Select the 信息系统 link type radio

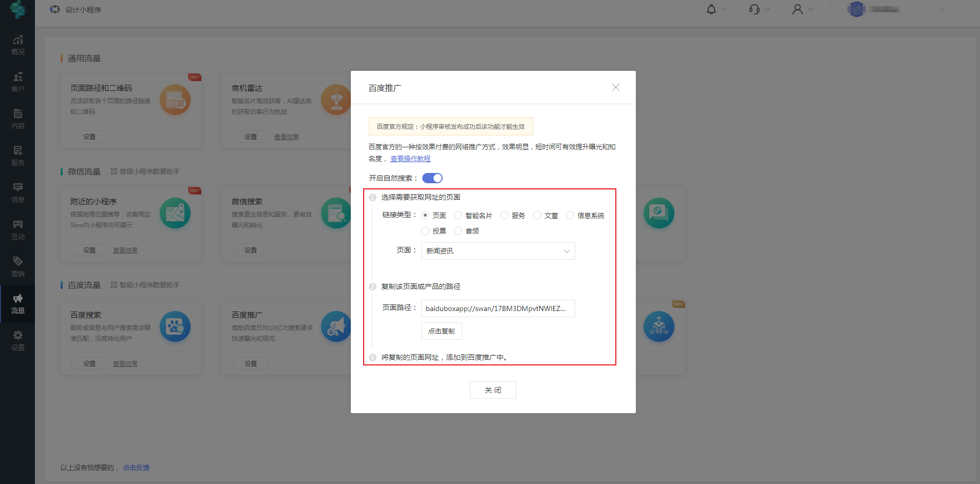pyautogui.click(x=570, y=215)
